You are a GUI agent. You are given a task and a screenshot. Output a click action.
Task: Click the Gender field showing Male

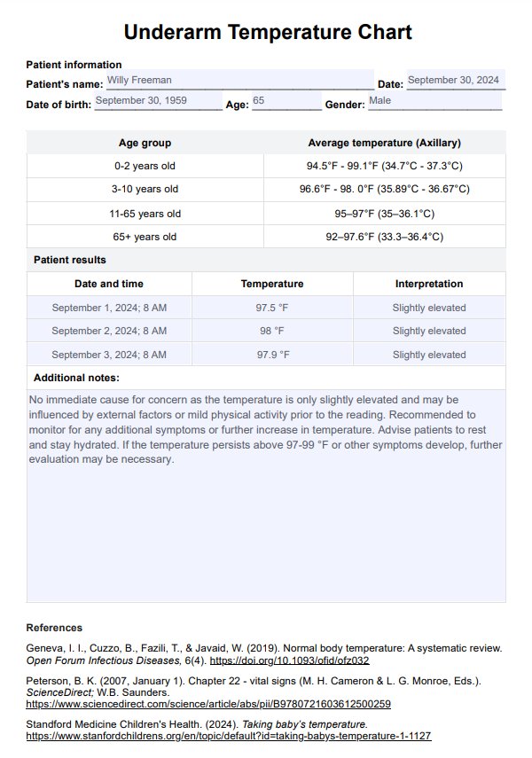coord(434,101)
